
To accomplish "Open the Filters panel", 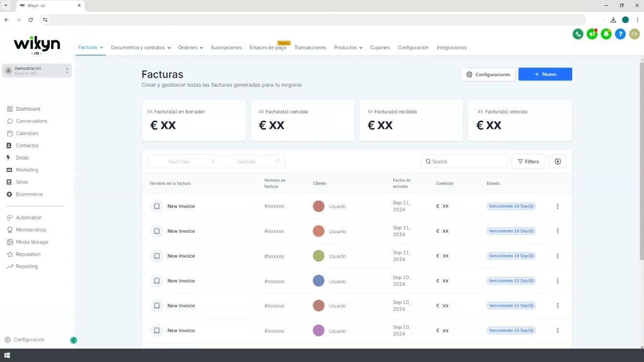I will [529, 161].
